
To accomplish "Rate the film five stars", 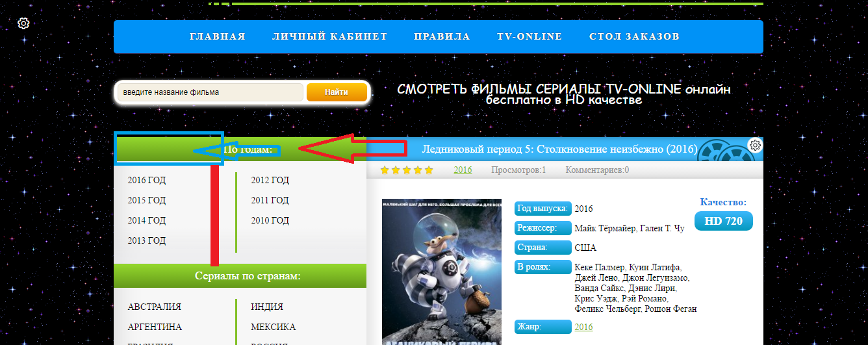I will tap(428, 170).
